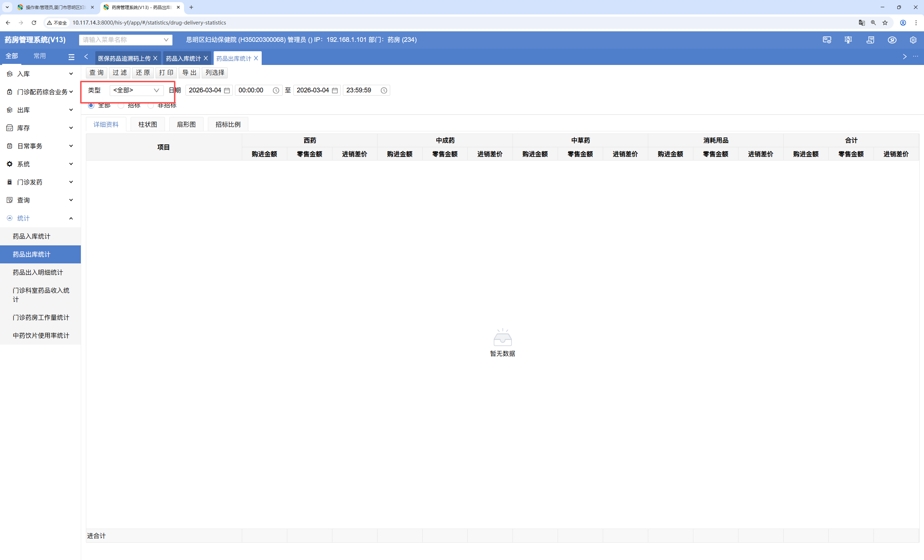Click the 导出 button
The height and width of the screenshot is (560, 924).
(x=189, y=73)
